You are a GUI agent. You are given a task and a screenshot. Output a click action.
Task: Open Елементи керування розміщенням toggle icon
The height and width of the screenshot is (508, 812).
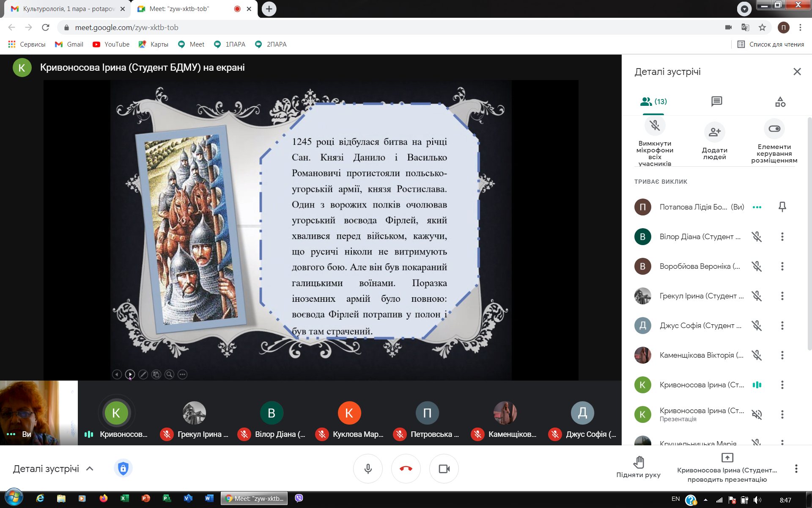[774, 129]
